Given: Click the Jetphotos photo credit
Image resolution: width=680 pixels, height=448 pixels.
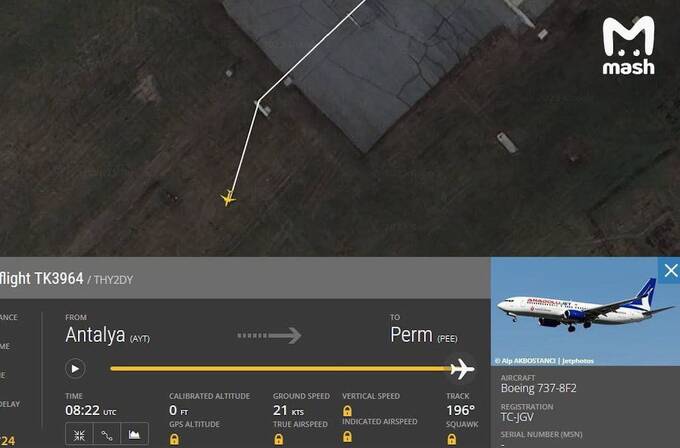Looking at the screenshot, I should [x=578, y=361].
